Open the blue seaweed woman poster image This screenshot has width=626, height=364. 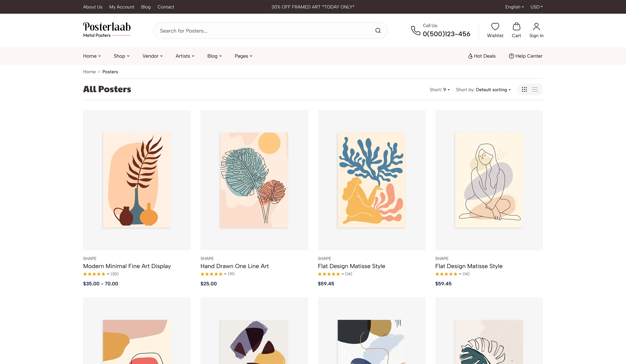(x=372, y=180)
